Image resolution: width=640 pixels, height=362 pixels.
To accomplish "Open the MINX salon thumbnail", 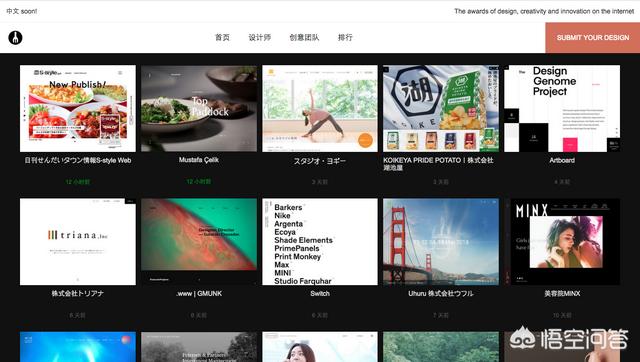I will tap(562, 242).
